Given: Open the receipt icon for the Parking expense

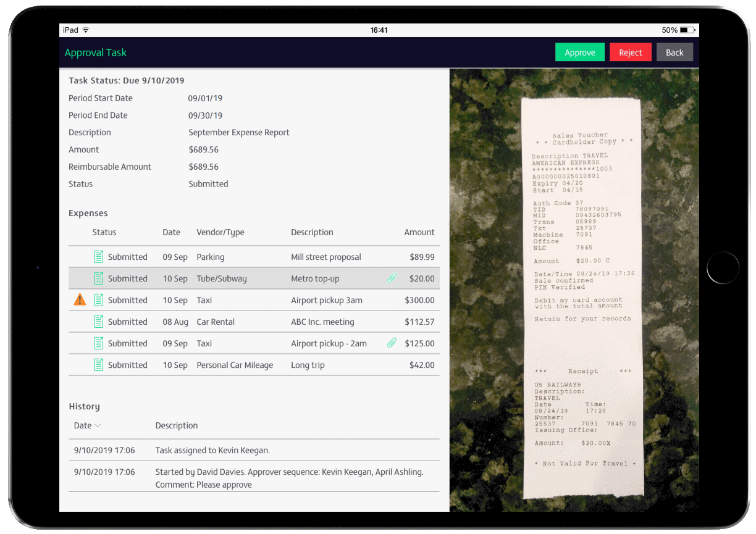Looking at the screenshot, I should [x=99, y=256].
